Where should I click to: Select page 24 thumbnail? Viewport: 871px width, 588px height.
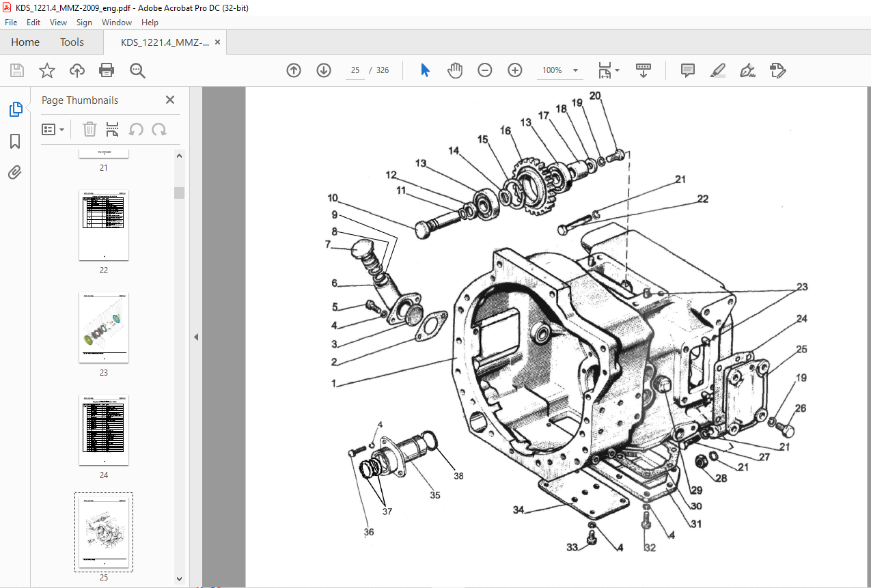coord(104,430)
